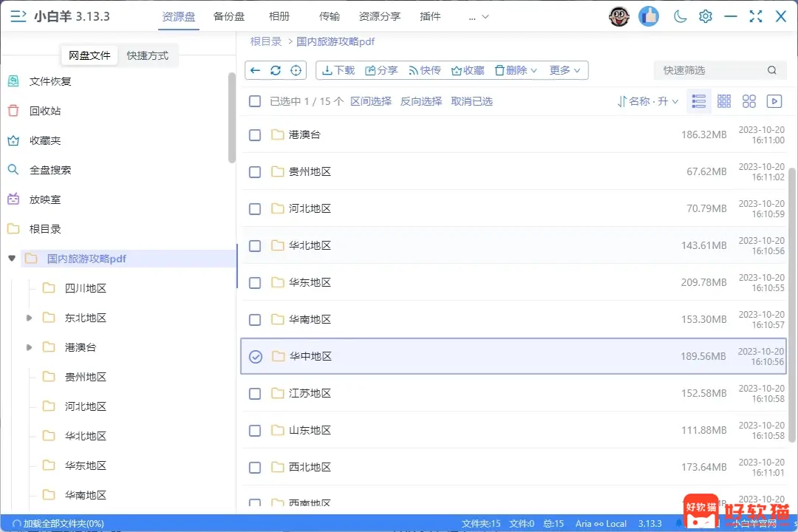Open the user avatar profile

[619, 16]
